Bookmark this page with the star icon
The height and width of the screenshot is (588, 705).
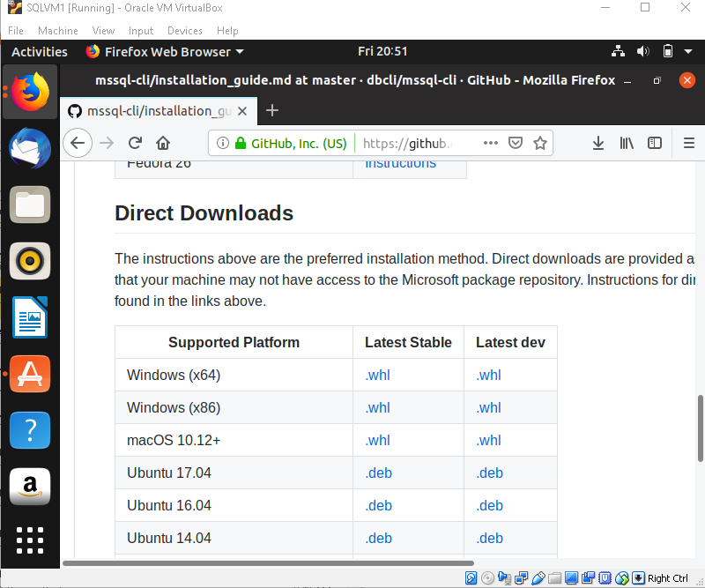coord(540,143)
